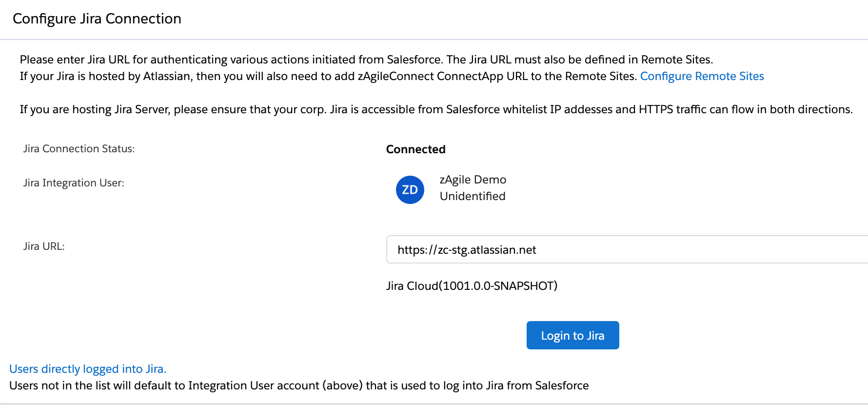Click the Jira Connection Status label
Image resolution: width=868 pixels, height=405 pixels.
79,149
